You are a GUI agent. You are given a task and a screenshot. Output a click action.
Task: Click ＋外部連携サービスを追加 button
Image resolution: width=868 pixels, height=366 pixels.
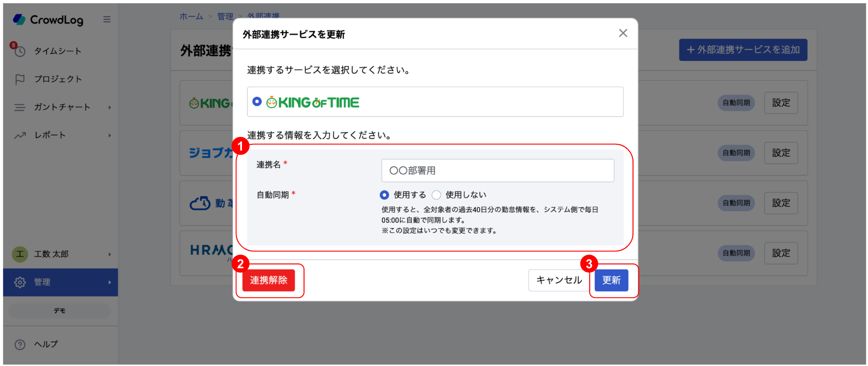[743, 50]
